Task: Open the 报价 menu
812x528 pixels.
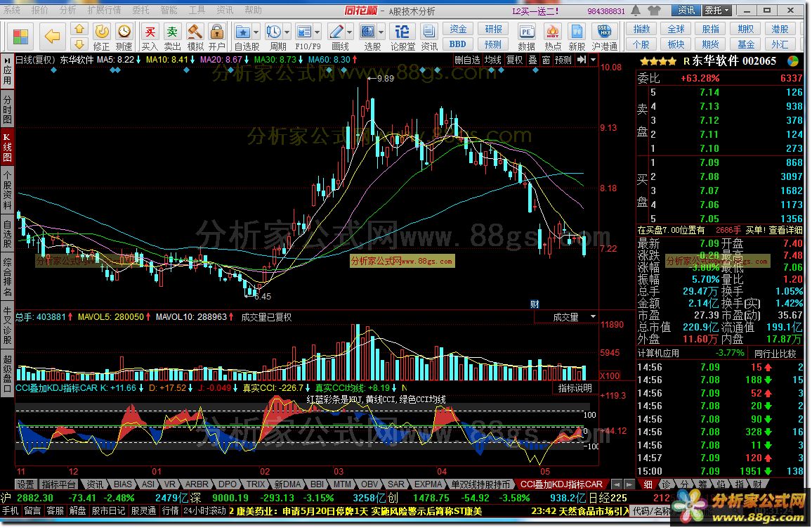Action: point(39,10)
